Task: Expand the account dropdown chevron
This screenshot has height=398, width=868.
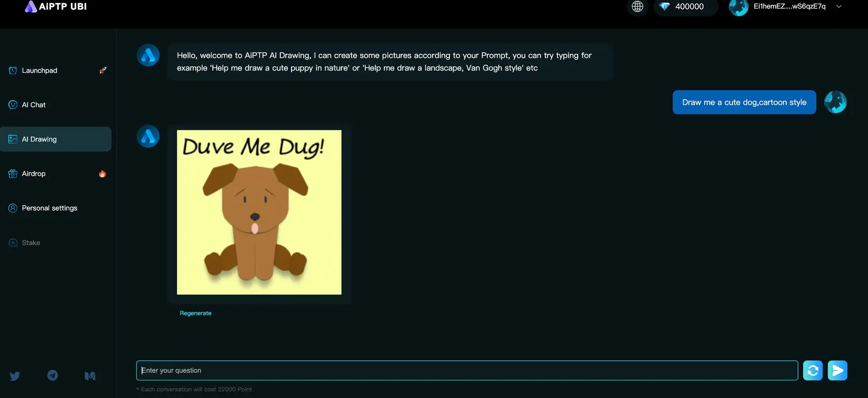Action: coord(839,7)
